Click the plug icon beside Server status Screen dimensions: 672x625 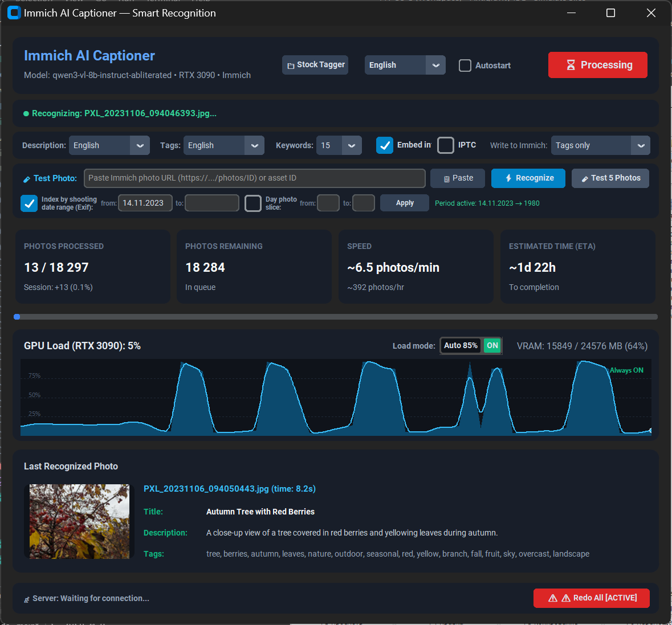27,600
